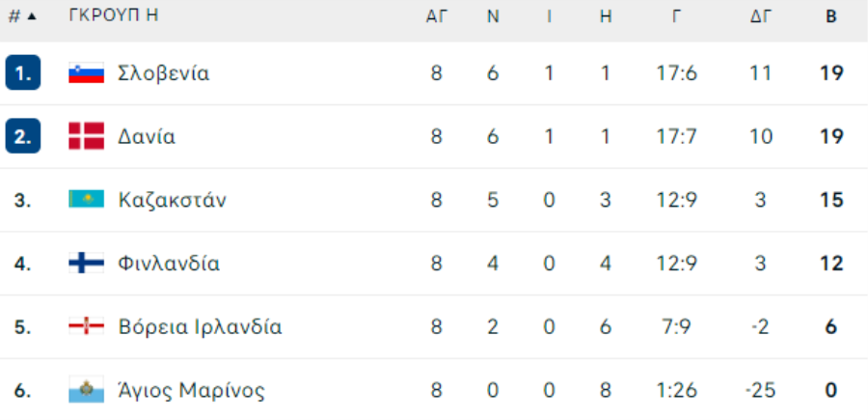The image size is (868, 420).
Task: Sort by the Β points column header
Action: pyautogui.click(x=831, y=16)
